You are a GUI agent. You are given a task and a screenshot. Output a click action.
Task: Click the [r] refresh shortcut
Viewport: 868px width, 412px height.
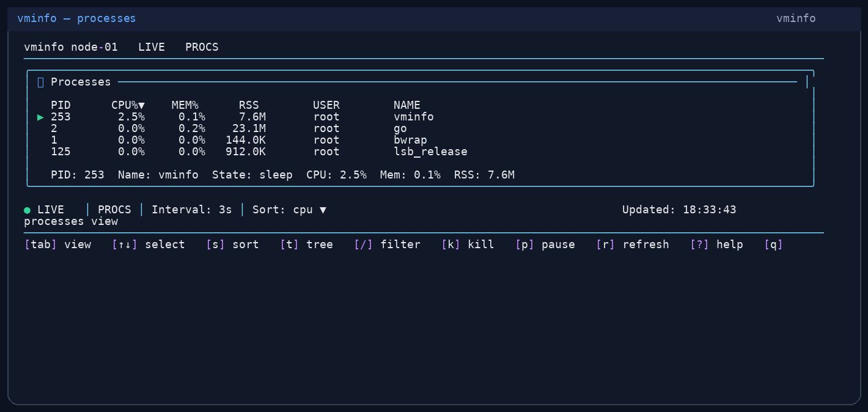pos(633,245)
